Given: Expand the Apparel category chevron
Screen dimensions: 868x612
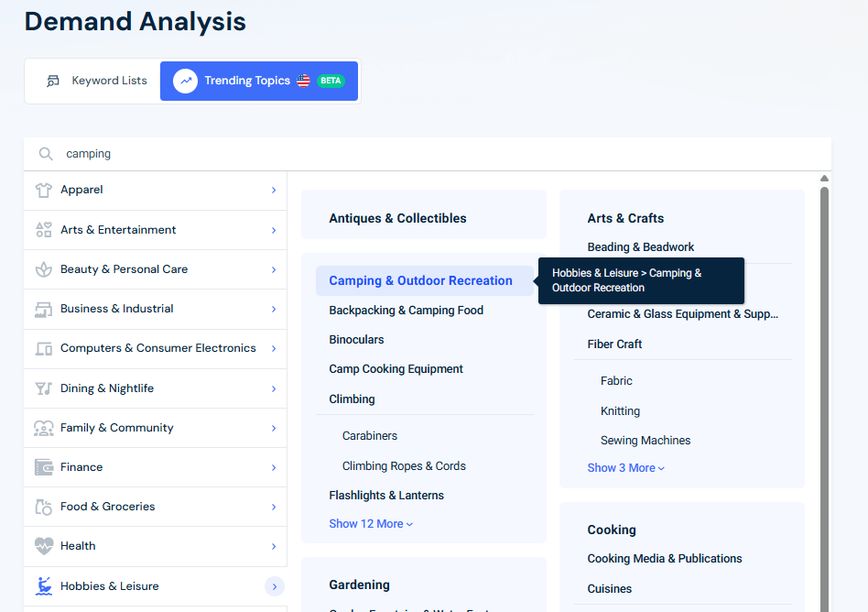Looking at the screenshot, I should pos(274,190).
